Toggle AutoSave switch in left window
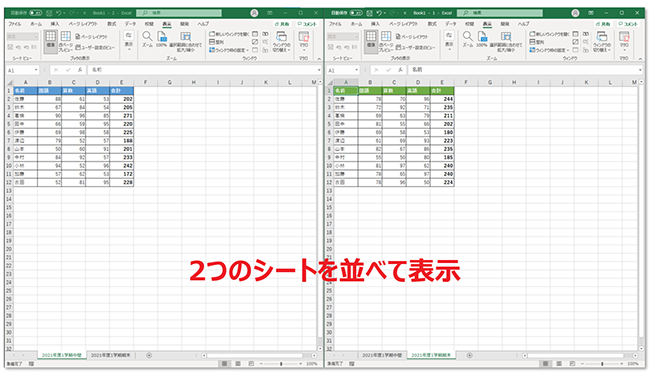Screen dimensions: 650x376 (36, 13)
